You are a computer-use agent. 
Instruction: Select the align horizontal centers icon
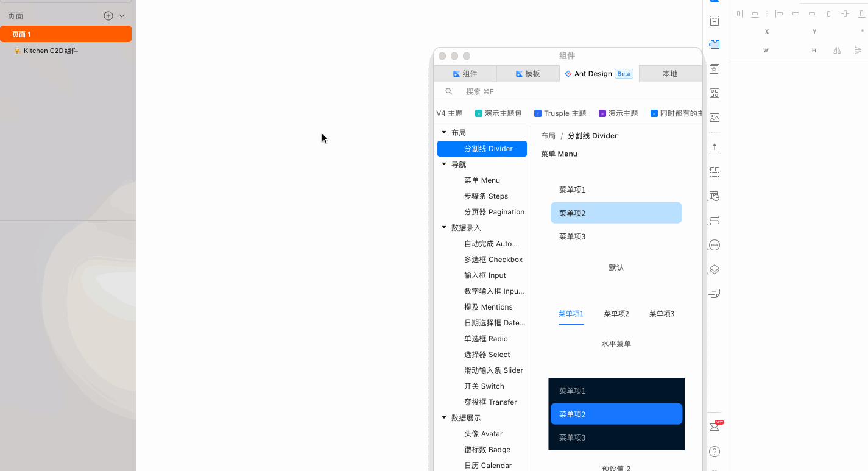796,13
